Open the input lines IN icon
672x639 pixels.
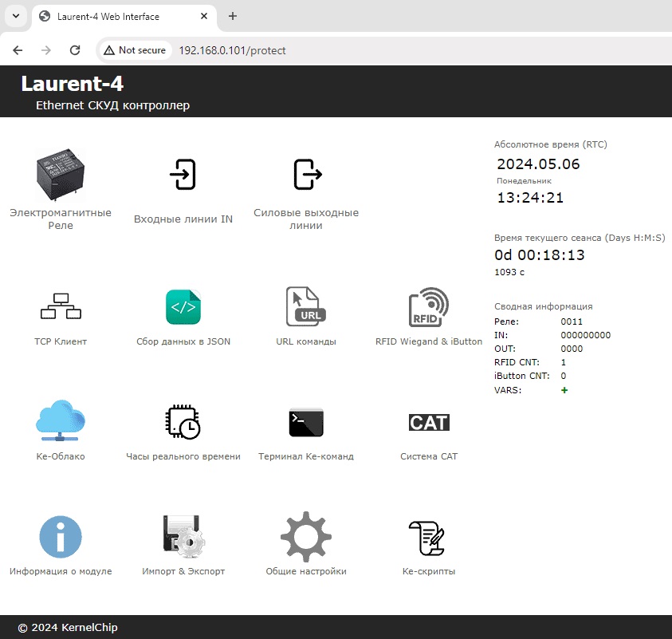183,174
